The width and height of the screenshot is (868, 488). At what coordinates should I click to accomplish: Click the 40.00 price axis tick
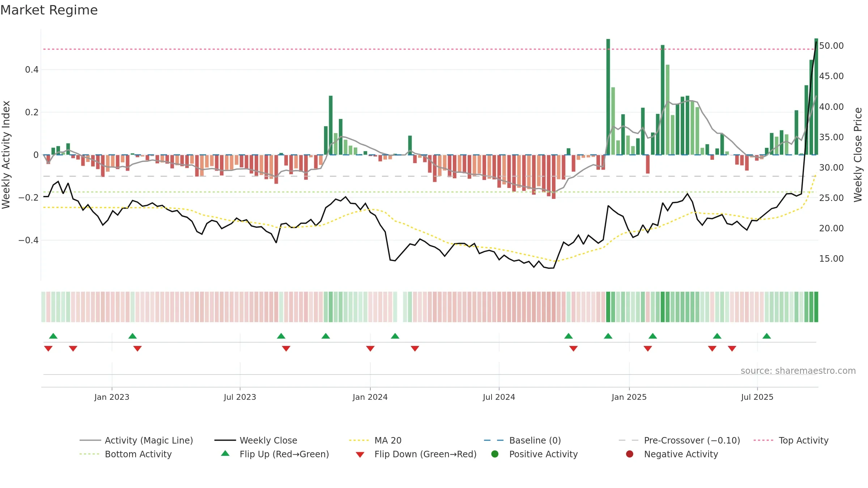coord(831,107)
